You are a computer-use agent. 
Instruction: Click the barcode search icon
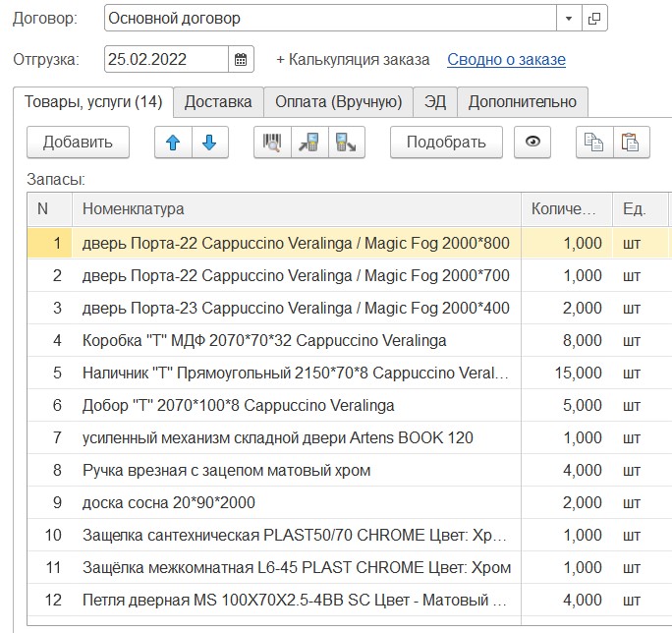(x=271, y=143)
